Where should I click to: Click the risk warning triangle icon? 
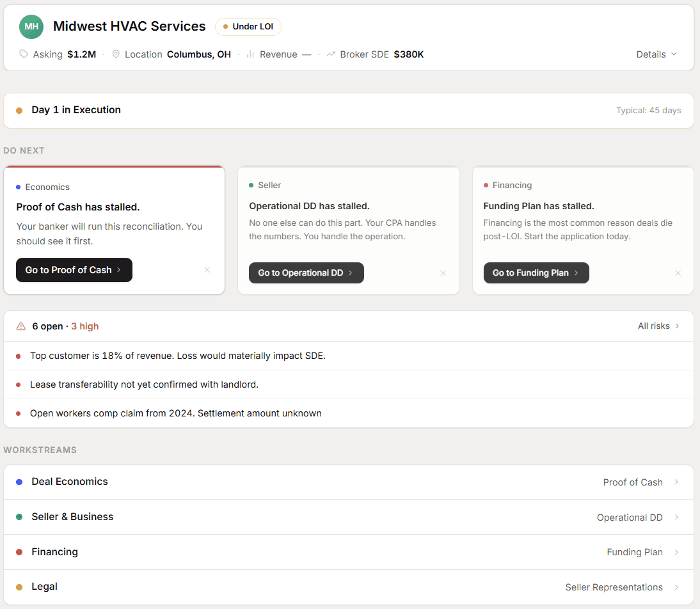coord(21,326)
